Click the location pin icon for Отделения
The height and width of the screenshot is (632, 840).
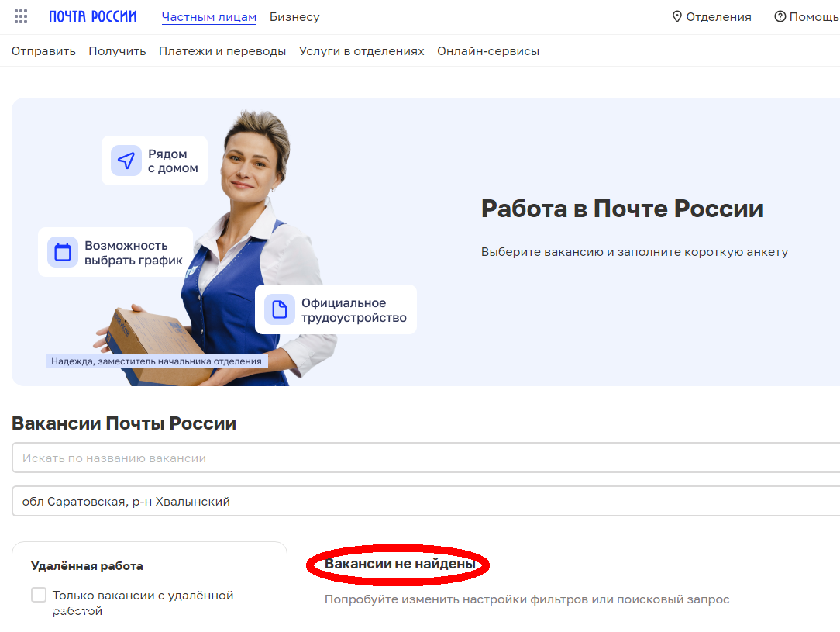(676, 17)
